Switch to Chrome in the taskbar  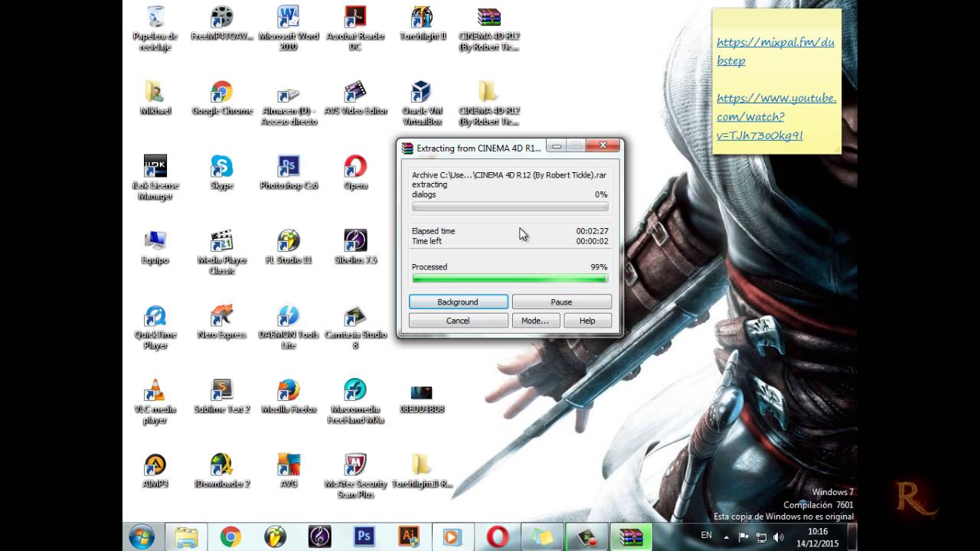[x=230, y=537]
